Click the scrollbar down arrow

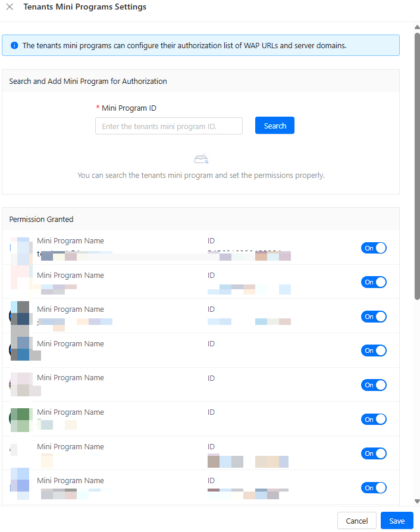click(x=417, y=501)
